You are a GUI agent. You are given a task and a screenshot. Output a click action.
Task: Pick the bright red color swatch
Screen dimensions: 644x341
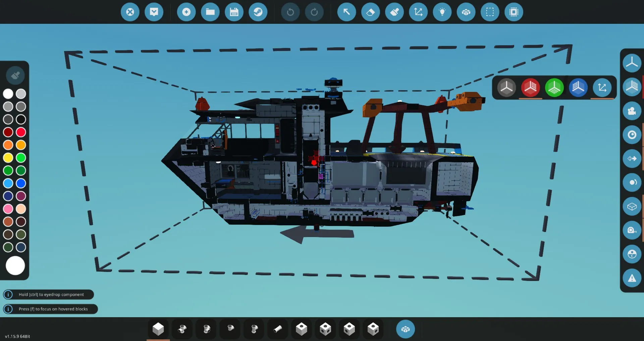click(x=21, y=132)
